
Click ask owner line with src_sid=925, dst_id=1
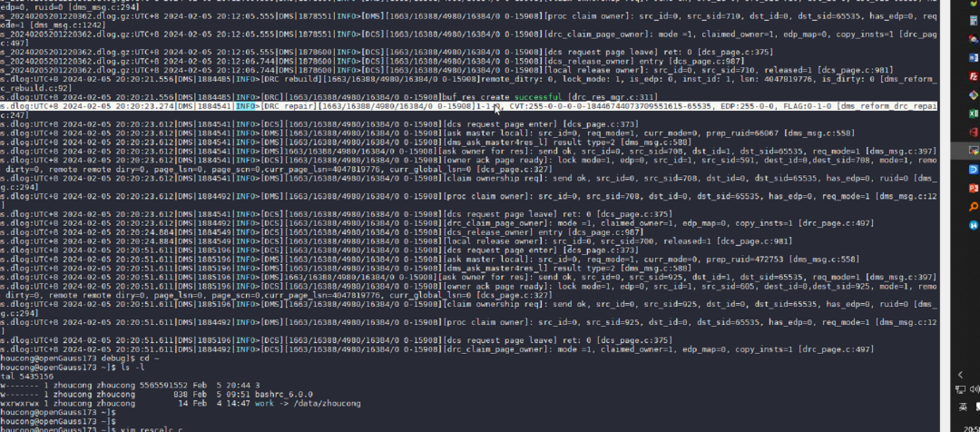point(468,277)
